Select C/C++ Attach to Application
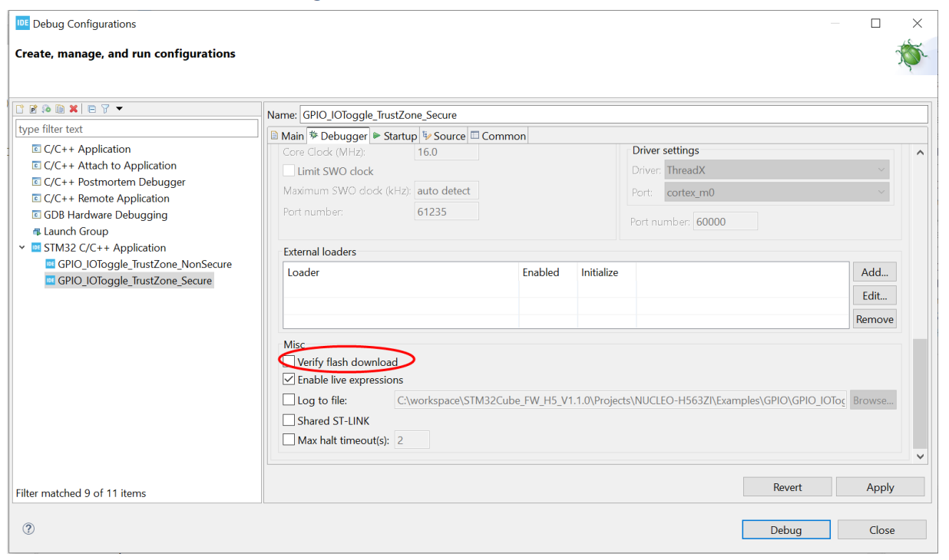 pos(104,166)
